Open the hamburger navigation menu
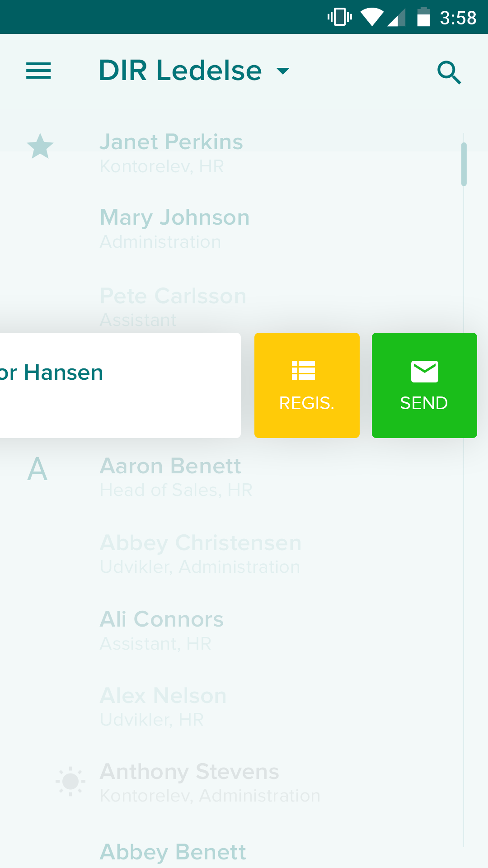This screenshot has height=868, width=488. tap(38, 71)
